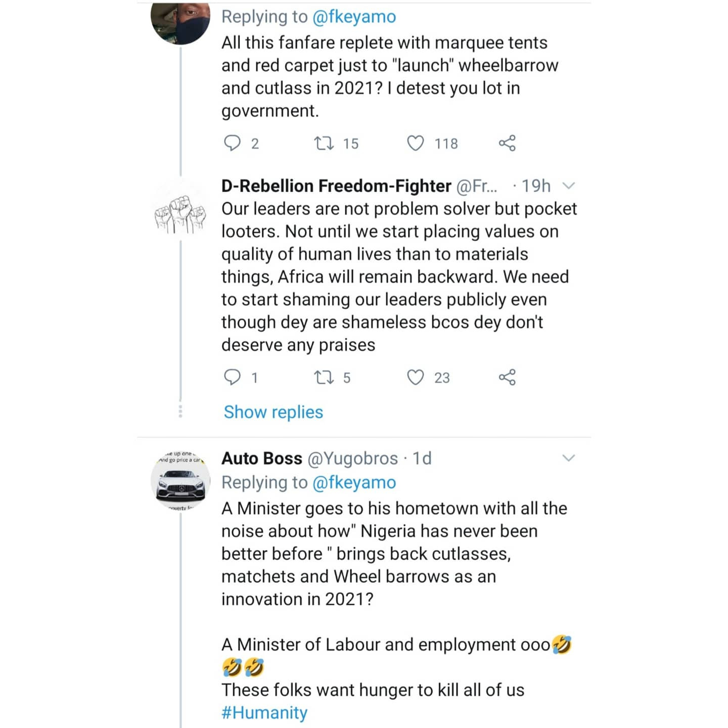Retweet the marquee tents wheelbarrow tweet
The width and height of the screenshot is (728, 728).
click(324, 144)
